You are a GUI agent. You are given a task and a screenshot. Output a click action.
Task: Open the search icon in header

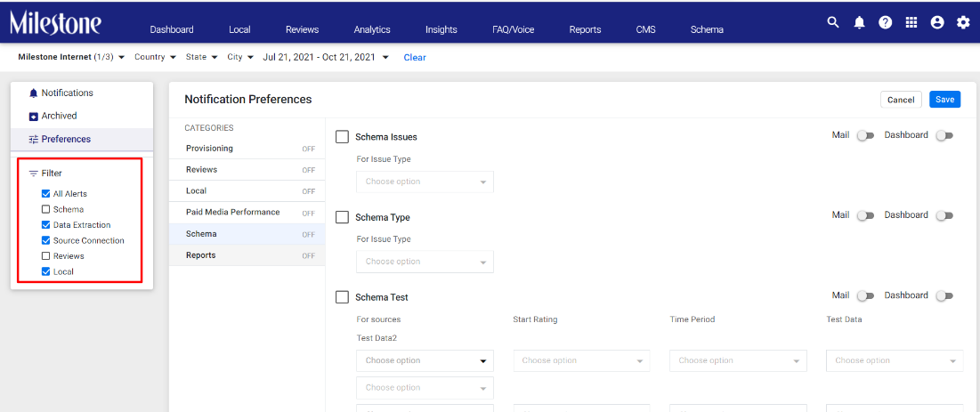832,22
